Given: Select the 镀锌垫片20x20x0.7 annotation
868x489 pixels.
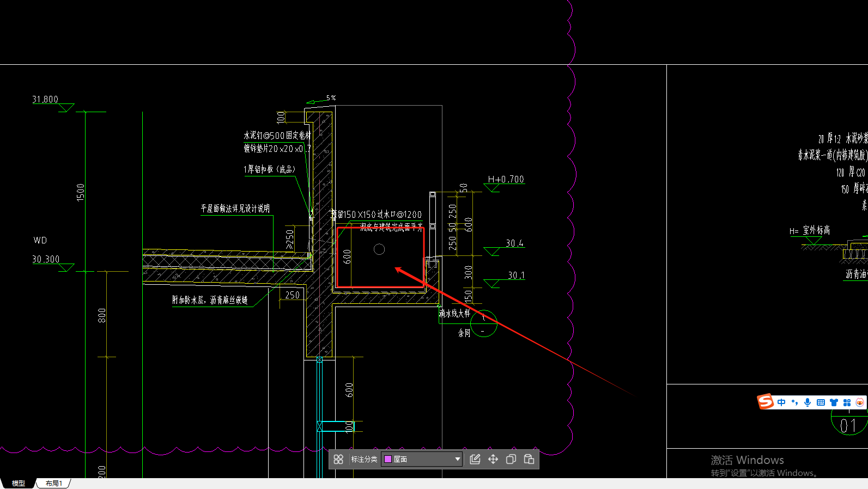Looking at the screenshot, I should 277,148.
